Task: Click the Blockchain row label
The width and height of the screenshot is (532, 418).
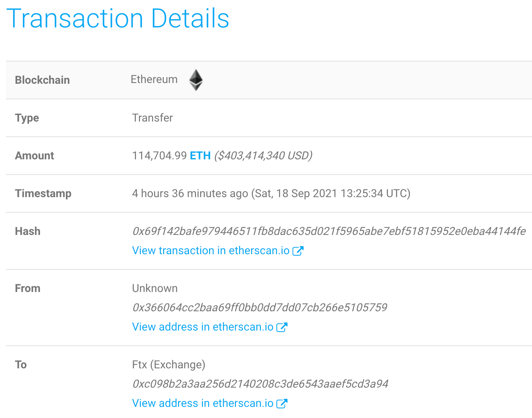Action: click(x=42, y=80)
